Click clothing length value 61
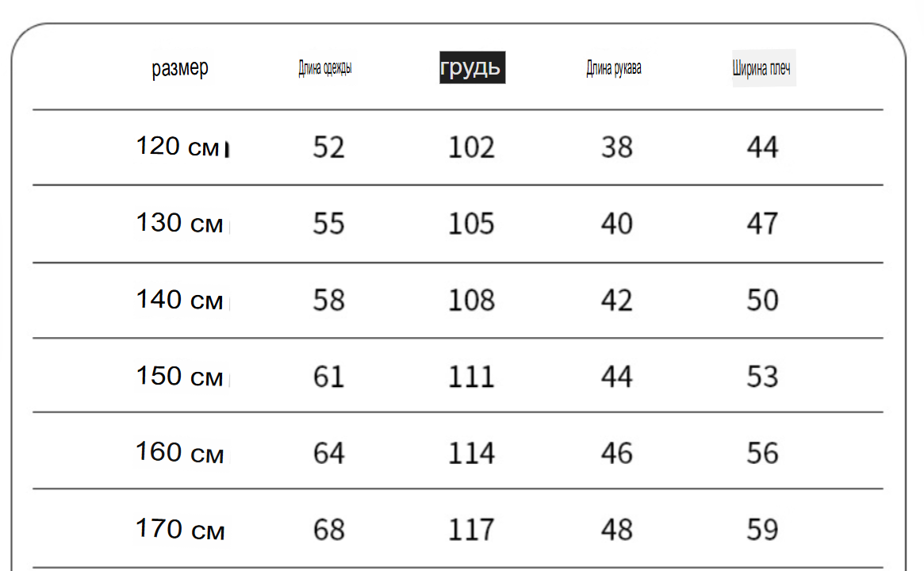Image resolution: width=924 pixels, height=571 pixels. 329,377
